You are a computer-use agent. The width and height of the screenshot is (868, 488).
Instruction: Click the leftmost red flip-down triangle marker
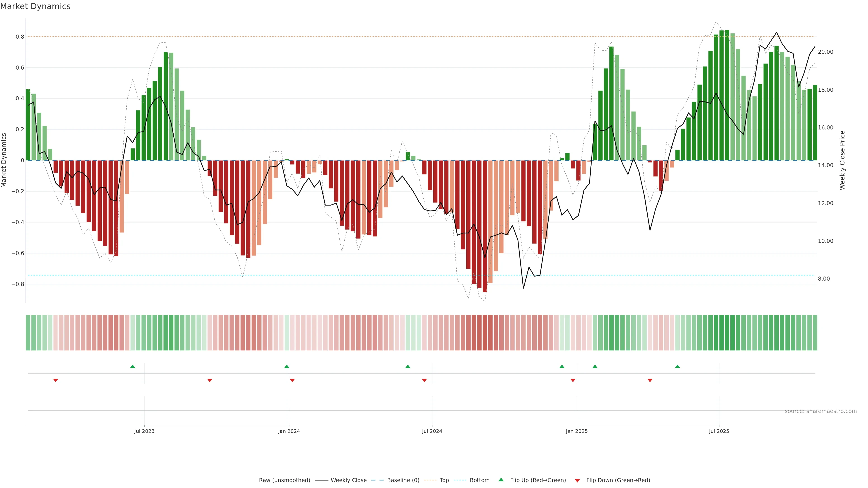coord(56,380)
